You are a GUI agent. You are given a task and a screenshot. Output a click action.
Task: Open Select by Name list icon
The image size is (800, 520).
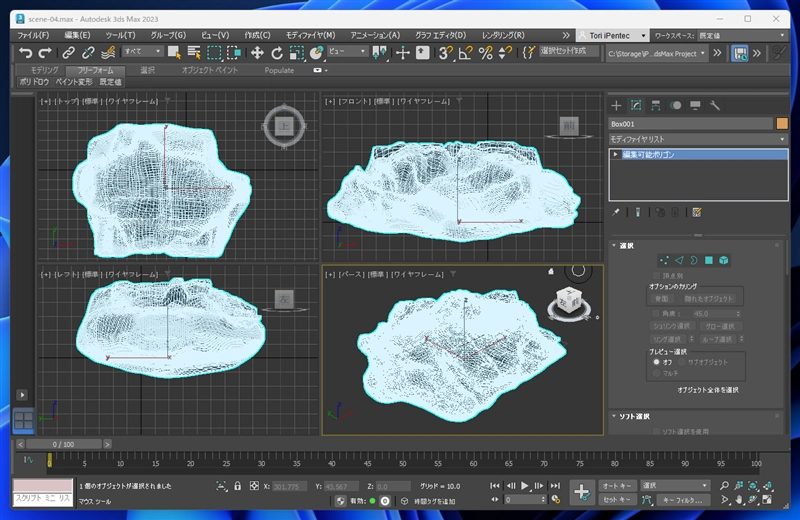[x=194, y=53]
